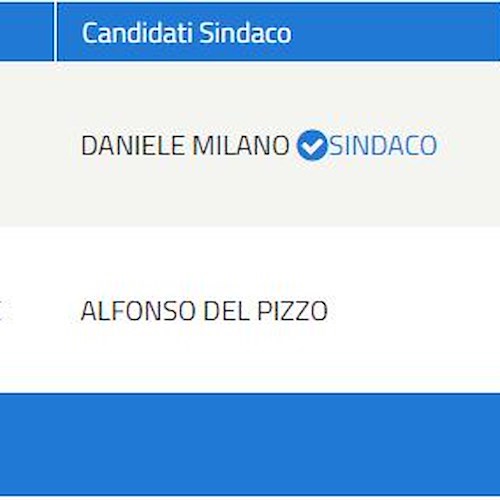Click the blue checkmark badge beside Daniele Milano
Image resolution: width=500 pixels, height=500 pixels.
(x=312, y=145)
